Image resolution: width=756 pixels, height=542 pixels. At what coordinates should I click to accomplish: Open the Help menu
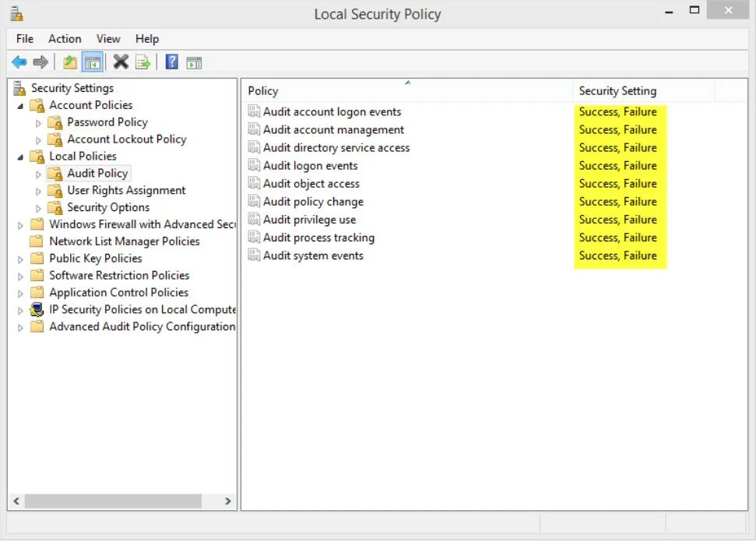click(x=146, y=39)
